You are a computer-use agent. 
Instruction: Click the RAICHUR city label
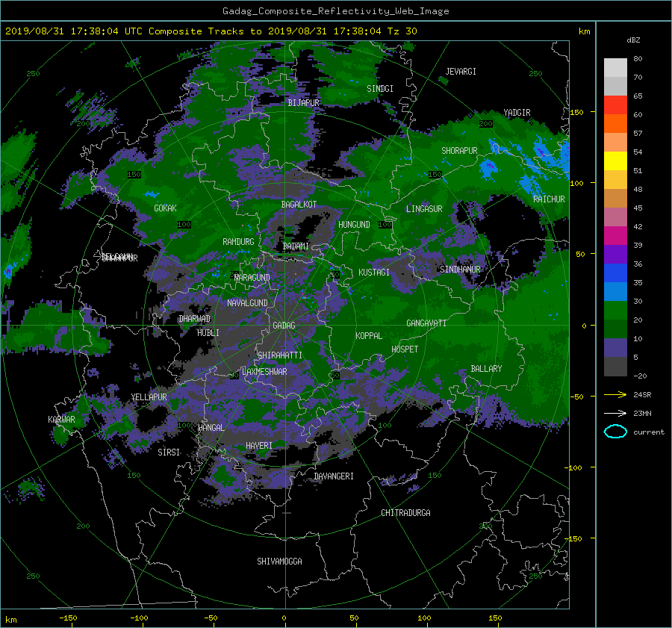pyautogui.click(x=549, y=199)
